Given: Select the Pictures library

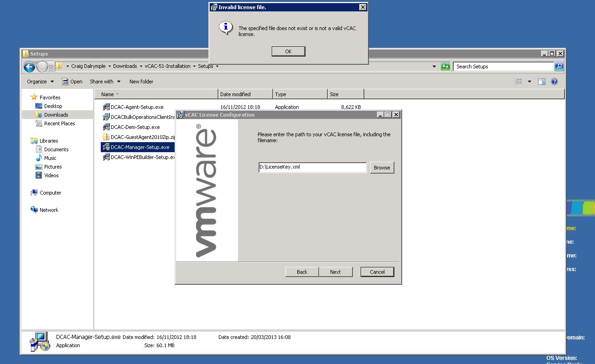Looking at the screenshot, I should [x=53, y=167].
